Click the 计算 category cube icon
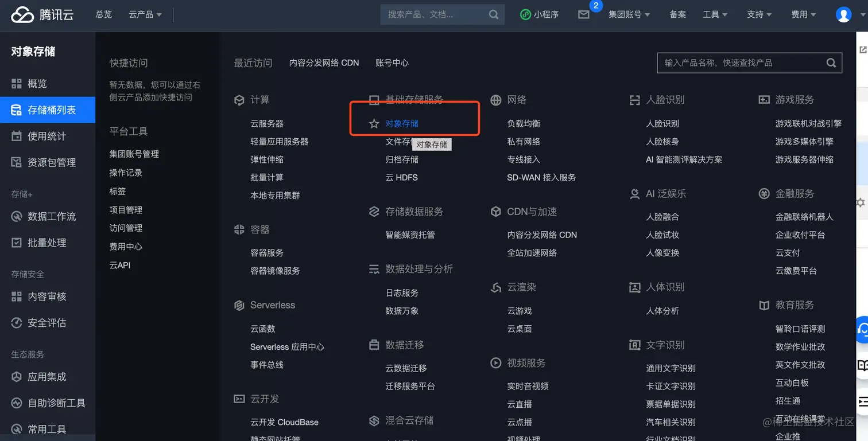The width and height of the screenshot is (868, 441). 239,100
